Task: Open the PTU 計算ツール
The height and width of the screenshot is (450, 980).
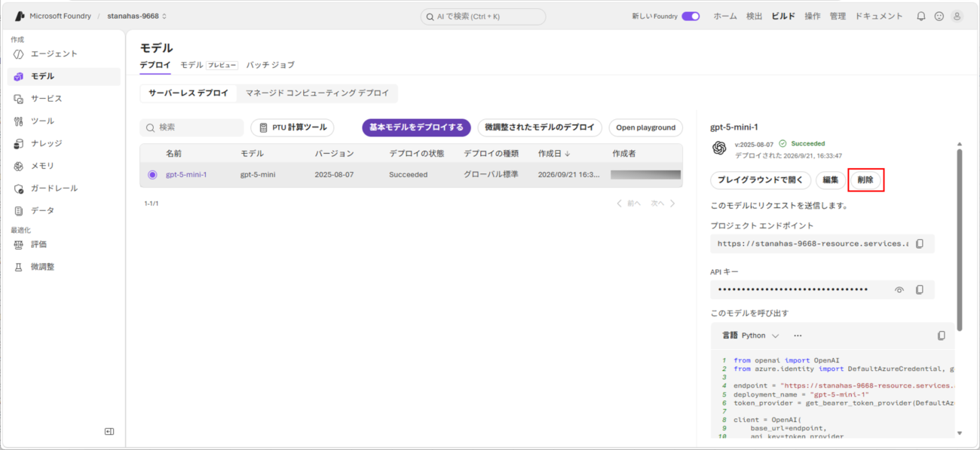Action: coord(292,127)
